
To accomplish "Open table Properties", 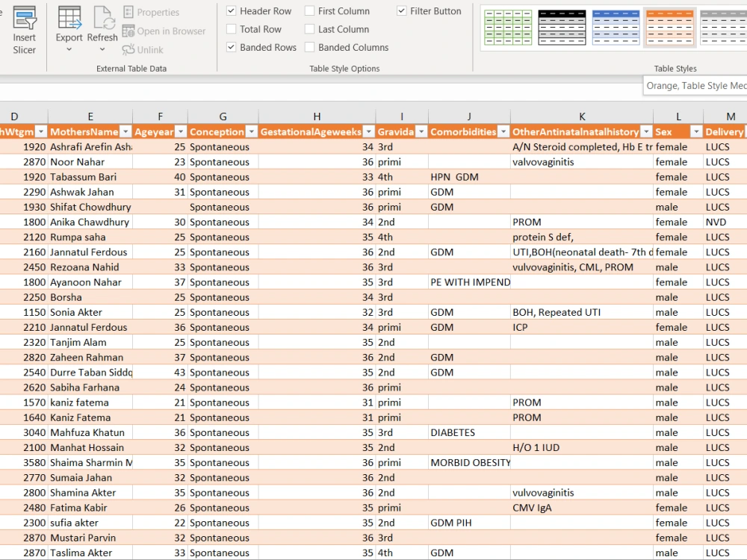I will pyautogui.click(x=152, y=13).
